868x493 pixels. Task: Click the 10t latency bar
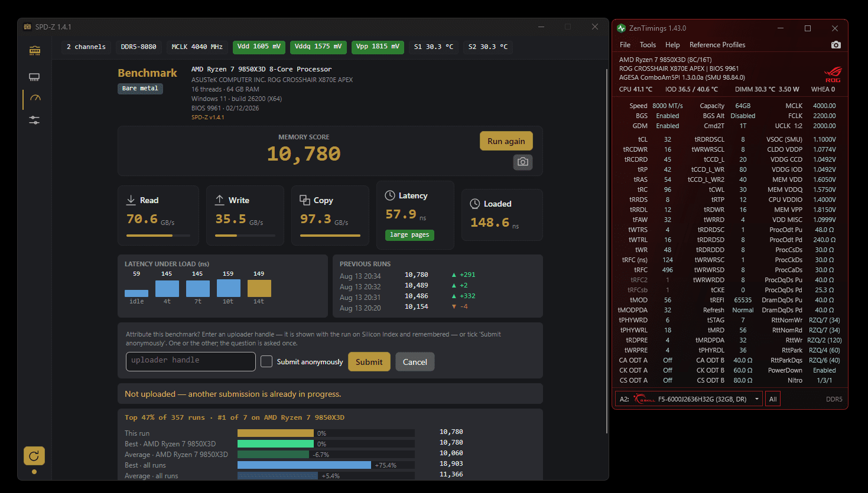pyautogui.click(x=229, y=288)
